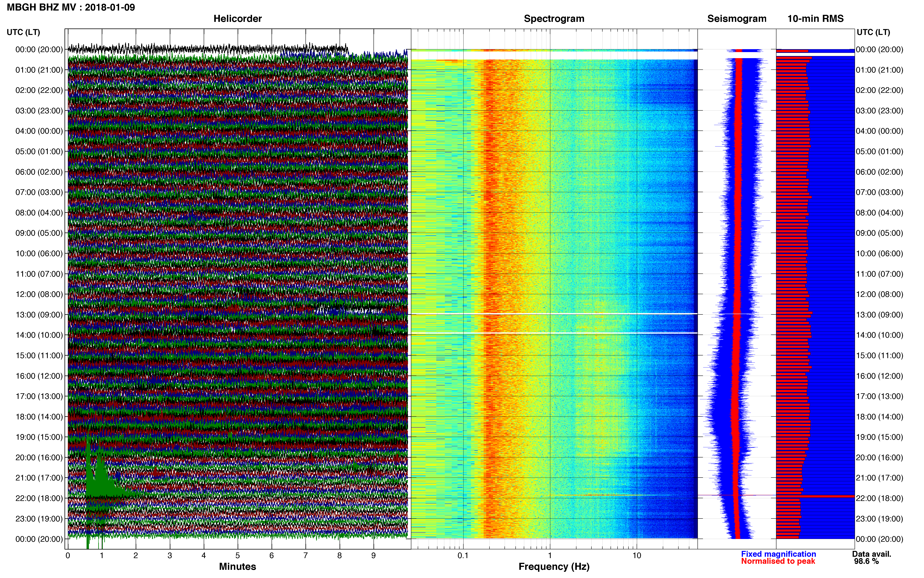Click the "4" tick on the Minutes axis
Image resolution: width=924 pixels, height=578 pixels.
(x=204, y=555)
